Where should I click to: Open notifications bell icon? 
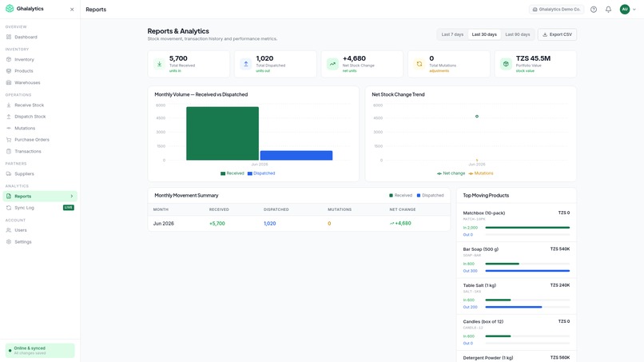pyautogui.click(x=608, y=9)
